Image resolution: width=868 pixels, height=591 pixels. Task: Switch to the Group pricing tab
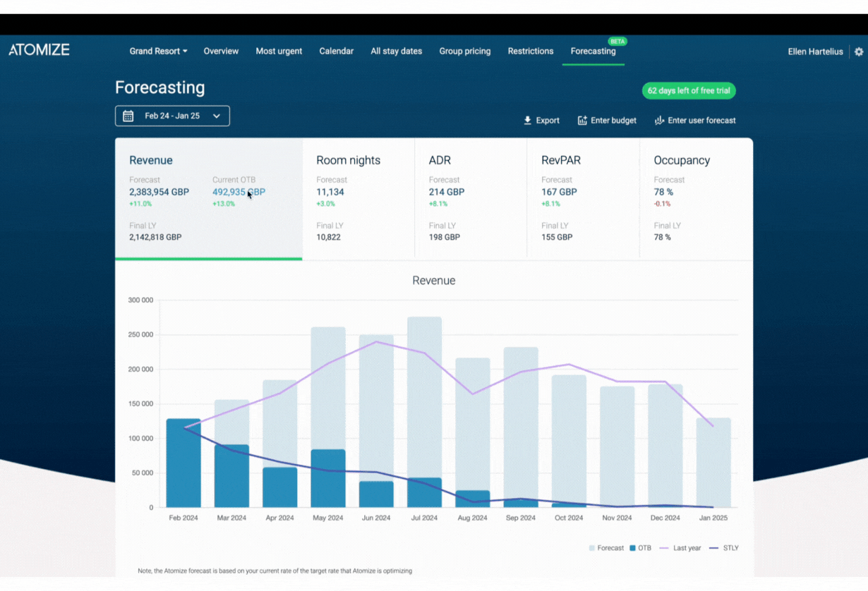click(x=464, y=51)
